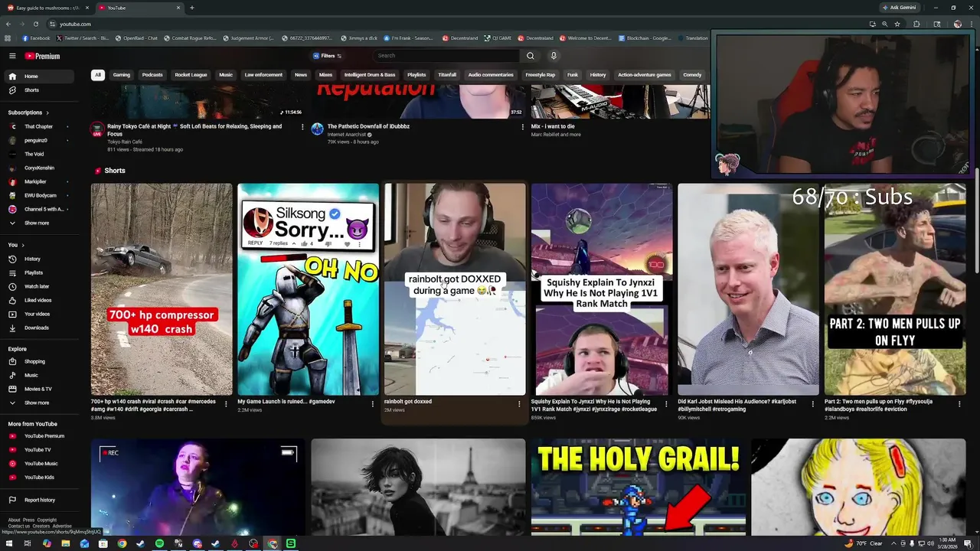980x551 pixels.
Task: Open Watch later in sidebar
Action: click(x=40, y=286)
